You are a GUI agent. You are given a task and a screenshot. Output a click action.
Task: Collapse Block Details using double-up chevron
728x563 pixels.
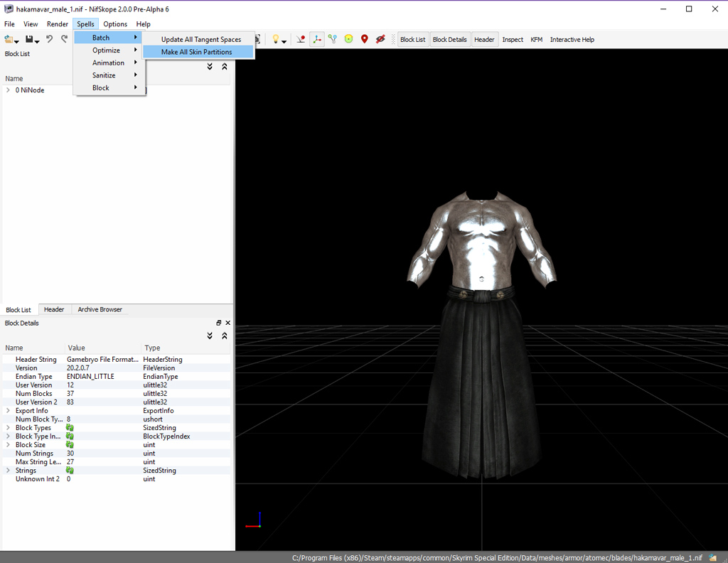(x=225, y=336)
